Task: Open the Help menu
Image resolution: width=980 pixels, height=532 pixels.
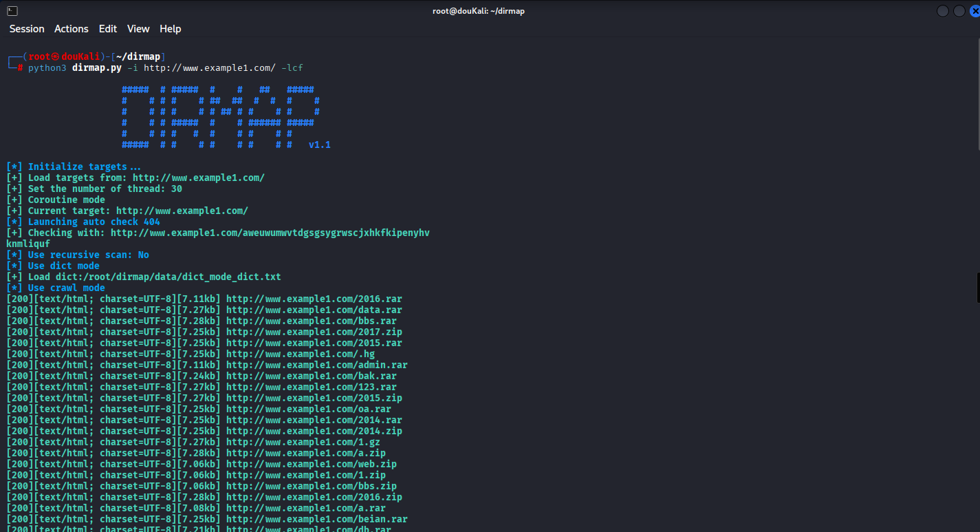Action: tap(171, 29)
